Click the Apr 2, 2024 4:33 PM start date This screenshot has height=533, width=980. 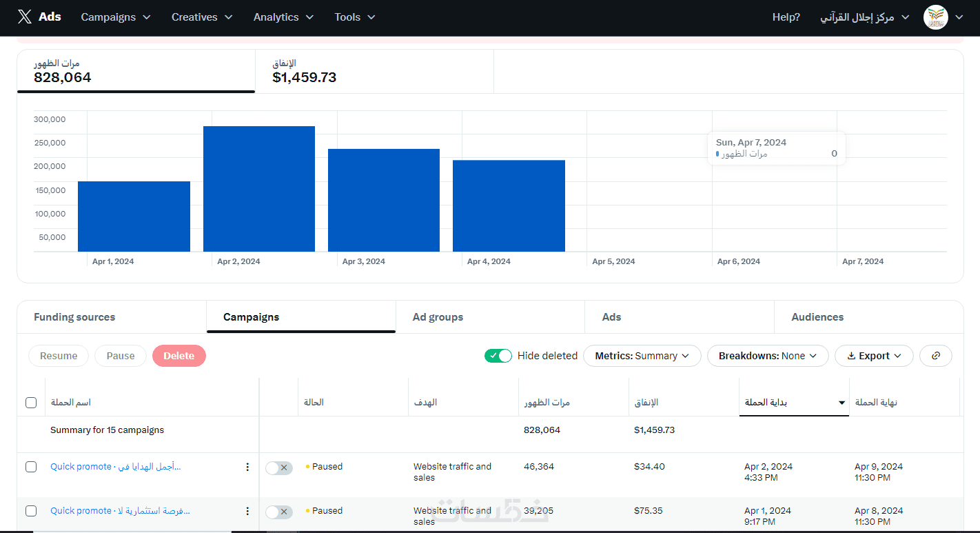pyautogui.click(x=768, y=472)
